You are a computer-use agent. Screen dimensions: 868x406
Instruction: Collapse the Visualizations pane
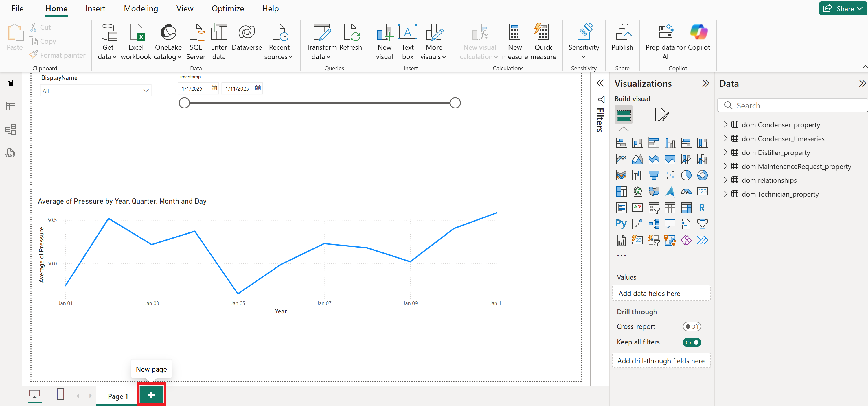tap(705, 84)
